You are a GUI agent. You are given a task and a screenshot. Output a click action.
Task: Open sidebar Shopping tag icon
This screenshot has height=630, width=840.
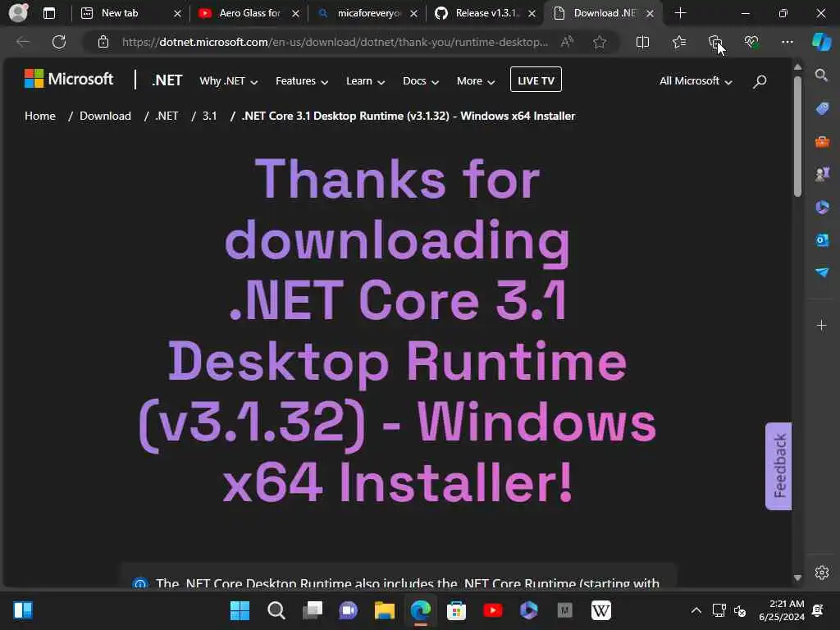(822, 108)
